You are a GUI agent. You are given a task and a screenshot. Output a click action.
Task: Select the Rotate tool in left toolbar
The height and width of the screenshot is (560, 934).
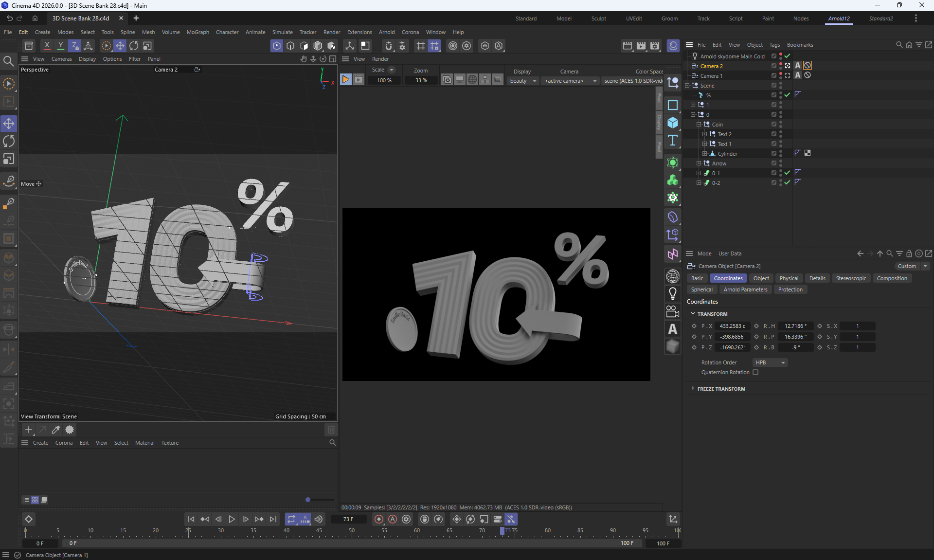9,142
